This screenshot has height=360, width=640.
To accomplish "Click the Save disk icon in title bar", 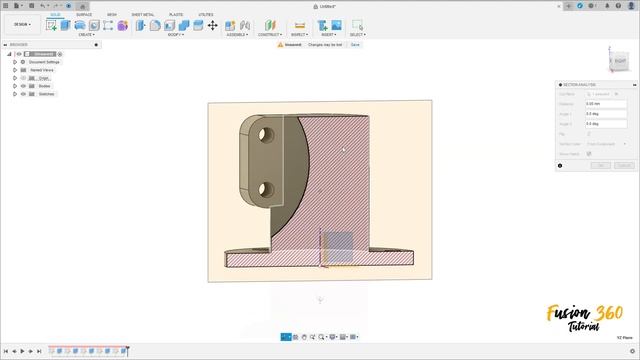I will click(31, 6).
